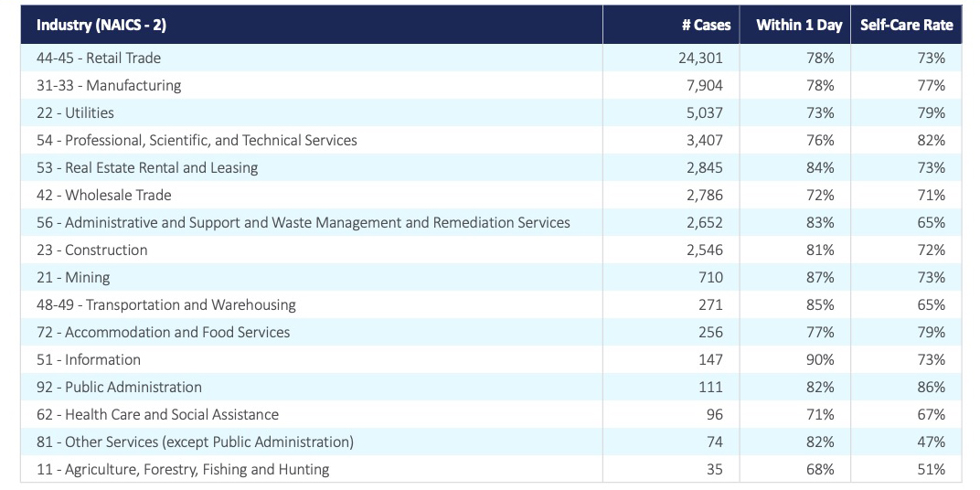The width and height of the screenshot is (980, 490).
Task: Select the 44-45 - Retail Trade row
Action: 99,58
